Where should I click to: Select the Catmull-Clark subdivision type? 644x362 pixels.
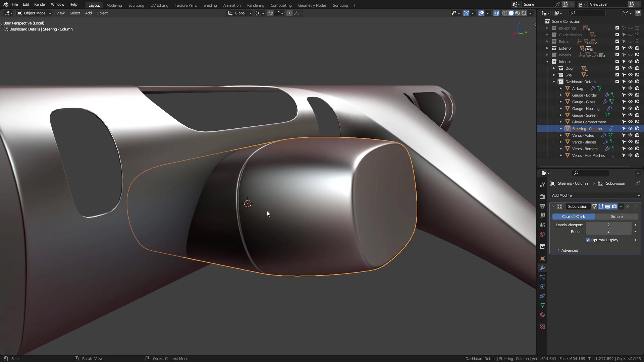tap(574, 217)
